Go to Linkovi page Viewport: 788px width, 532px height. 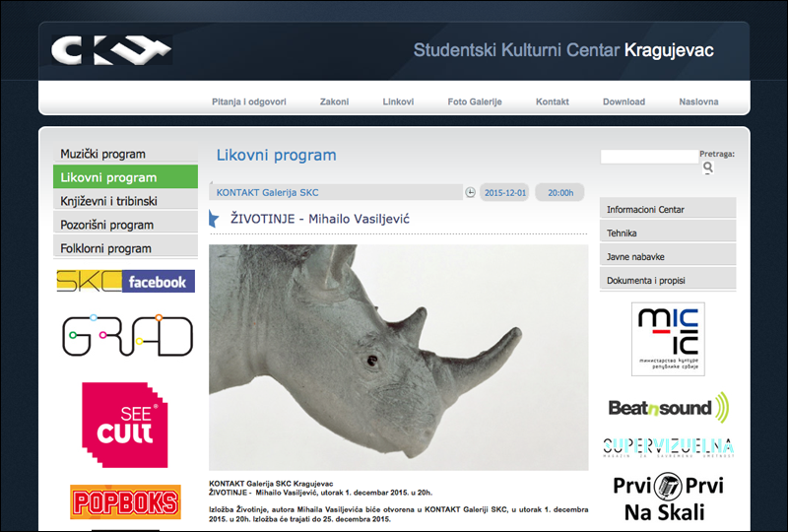(398, 101)
